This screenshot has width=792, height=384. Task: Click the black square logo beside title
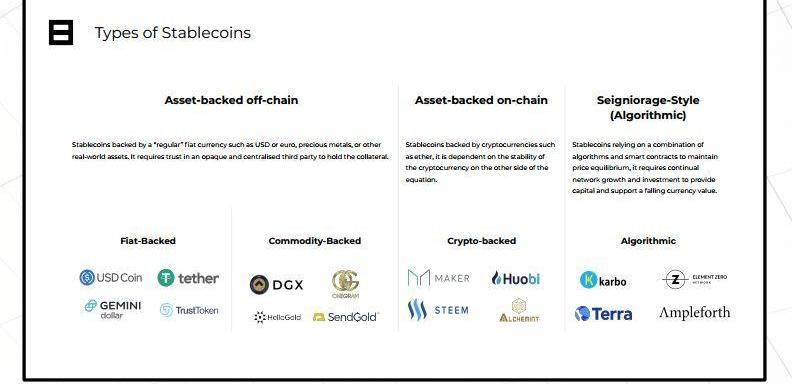61,32
